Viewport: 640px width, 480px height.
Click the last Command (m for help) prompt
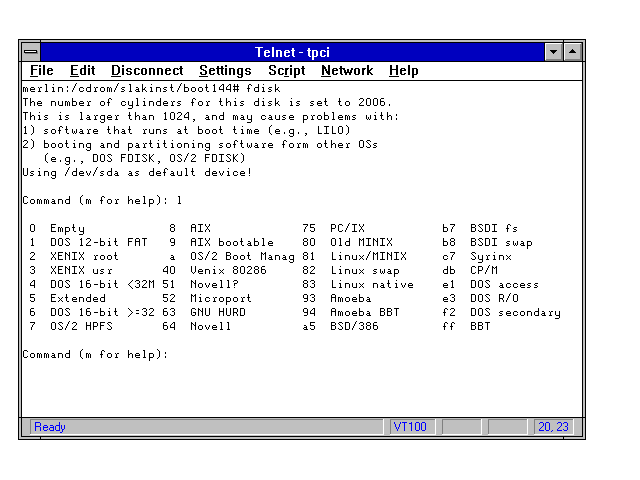point(95,355)
